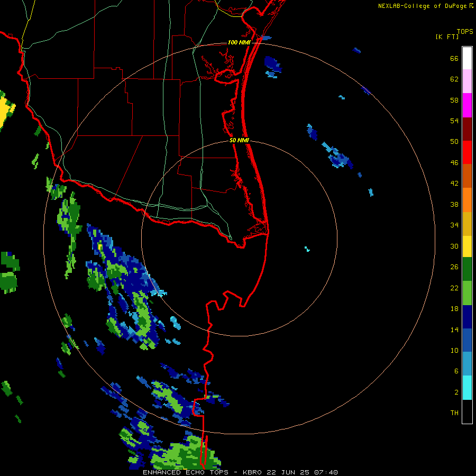Image resolution: width=476 pixels, height=476 pixels.
Task: Click the 10 legend value
Action: pos(454,350)
